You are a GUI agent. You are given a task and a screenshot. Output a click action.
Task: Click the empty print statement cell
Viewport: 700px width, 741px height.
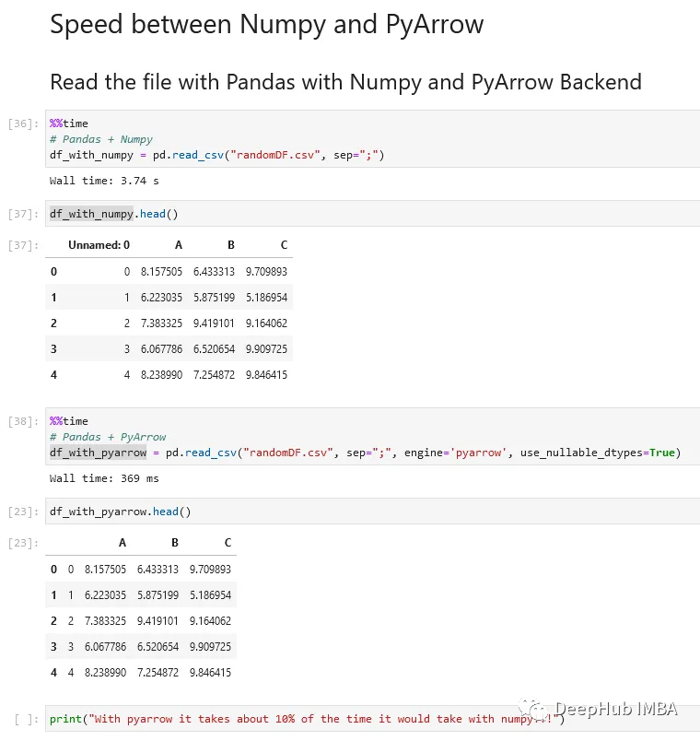coord(373,719)
